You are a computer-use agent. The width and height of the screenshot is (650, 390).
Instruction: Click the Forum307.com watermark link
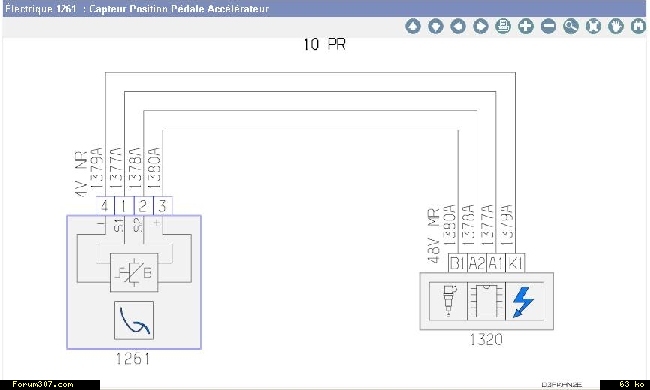click(42, 385)
